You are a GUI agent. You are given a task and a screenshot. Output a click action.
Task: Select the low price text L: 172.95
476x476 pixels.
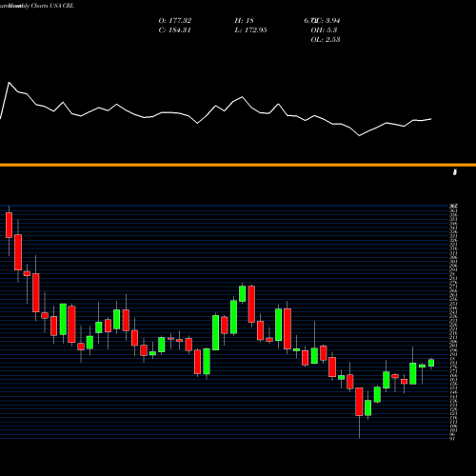(x=250, y=30)
